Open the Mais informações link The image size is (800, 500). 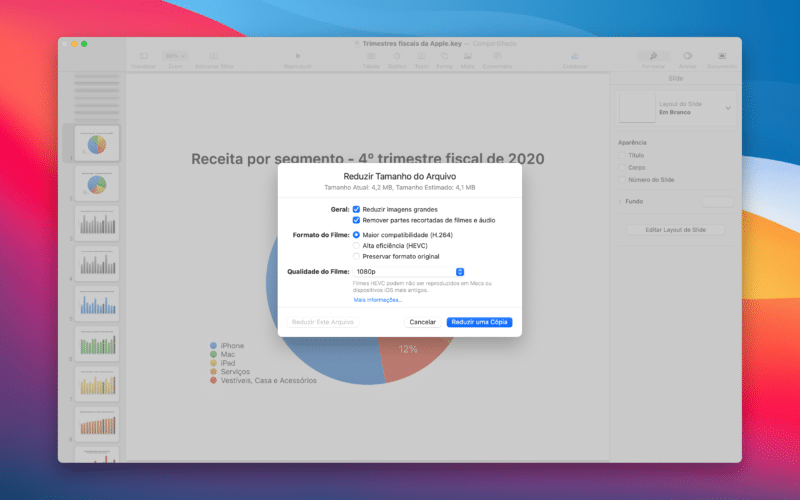378,300
